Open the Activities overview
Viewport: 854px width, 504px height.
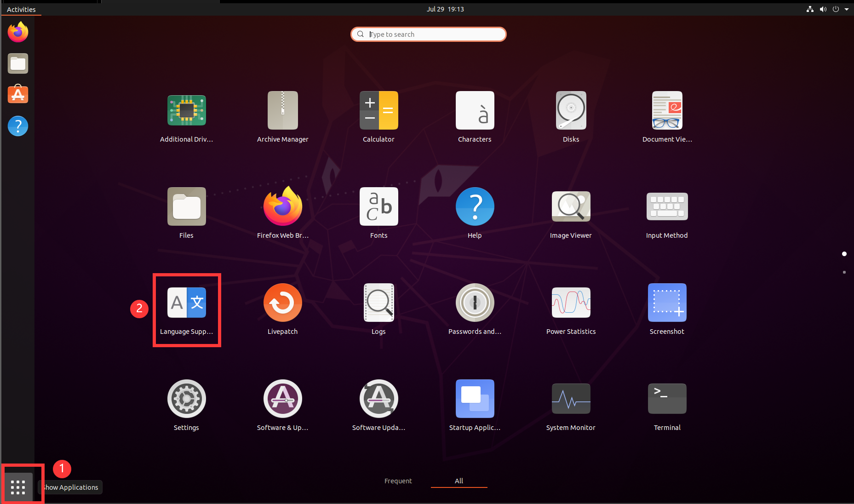click(x=21, y=9)
